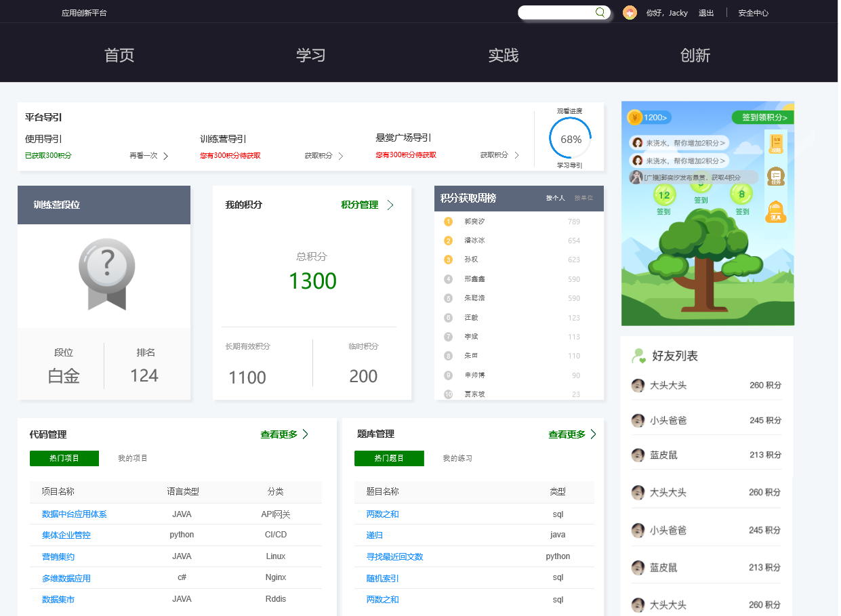The image size is (841, 616).
Task: Open the 数据集市 project link
Action: click(58, 600)
